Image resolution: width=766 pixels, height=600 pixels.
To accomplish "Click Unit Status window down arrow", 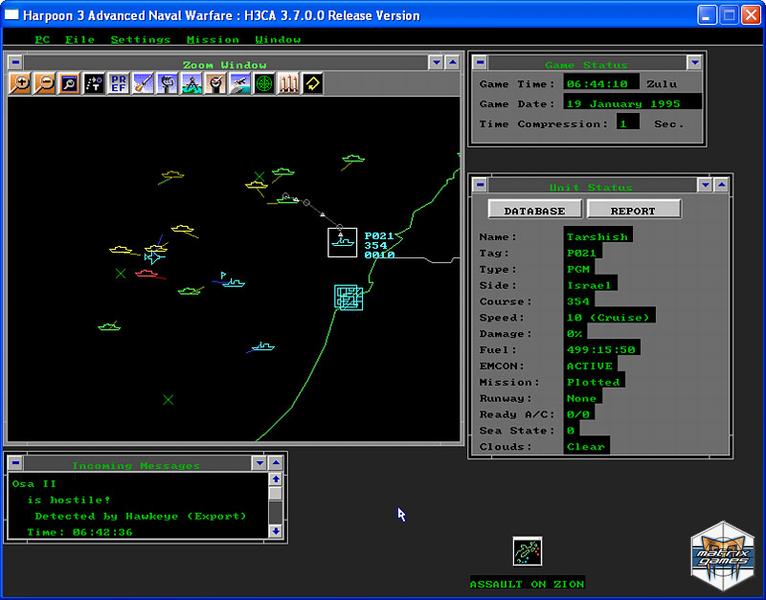I will point(705,185).
